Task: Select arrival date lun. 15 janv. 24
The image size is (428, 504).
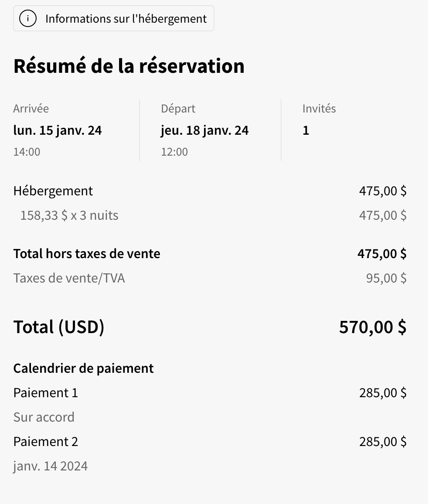Action: coord(58,130)
